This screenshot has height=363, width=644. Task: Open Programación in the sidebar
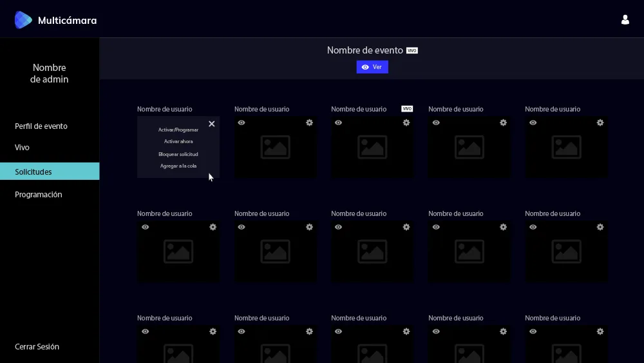[x=39, y=195]
